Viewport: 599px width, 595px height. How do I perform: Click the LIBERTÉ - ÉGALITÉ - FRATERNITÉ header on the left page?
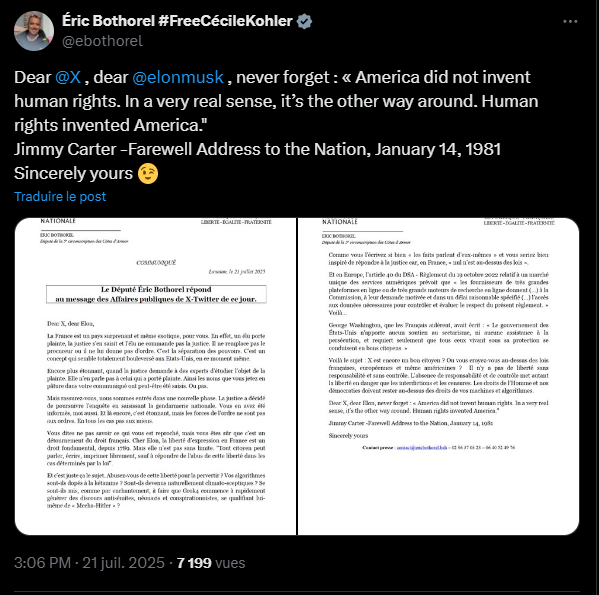[236, 222]
